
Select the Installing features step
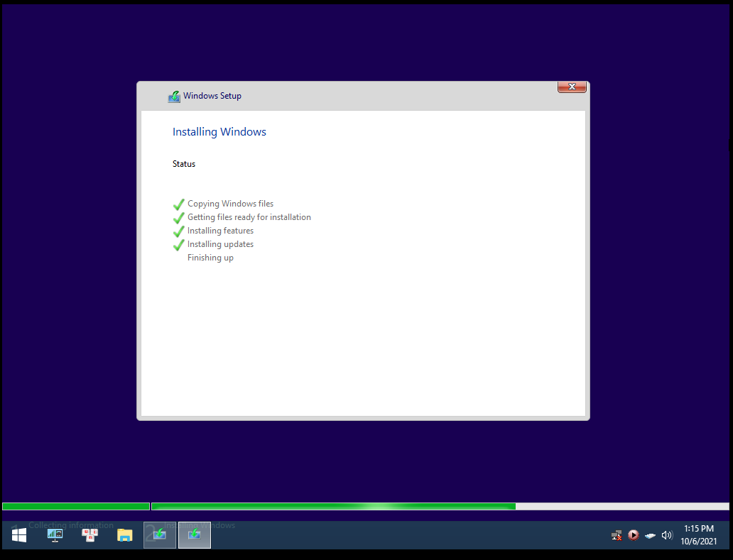tap(220, 231)
